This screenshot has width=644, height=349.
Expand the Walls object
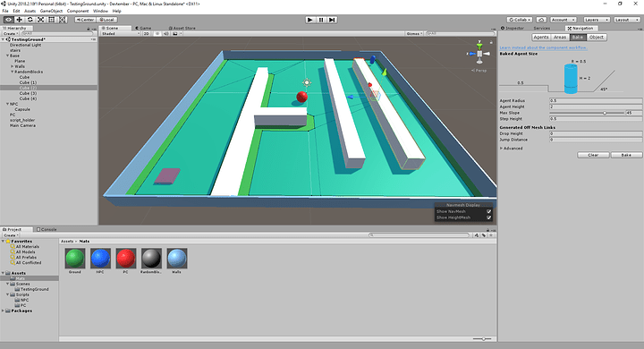pos(13,66)
